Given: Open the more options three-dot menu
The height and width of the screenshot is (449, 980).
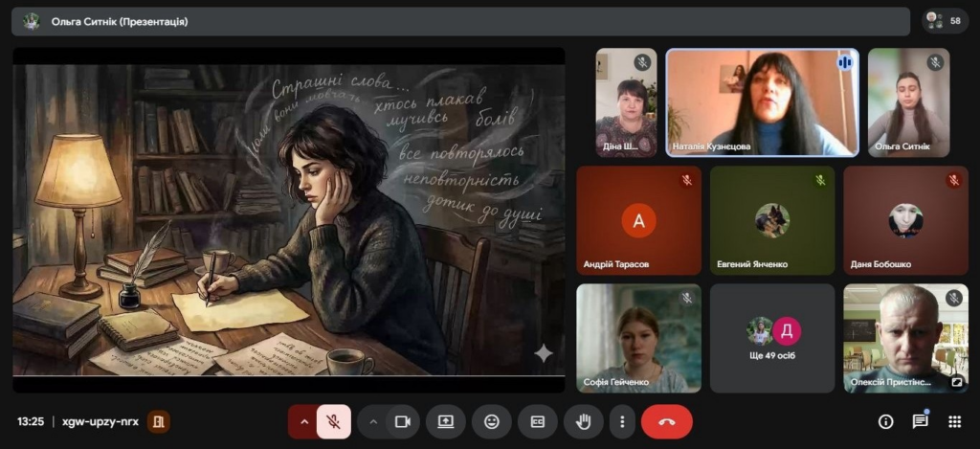Looking at the screenshot, I should (623, 421).
